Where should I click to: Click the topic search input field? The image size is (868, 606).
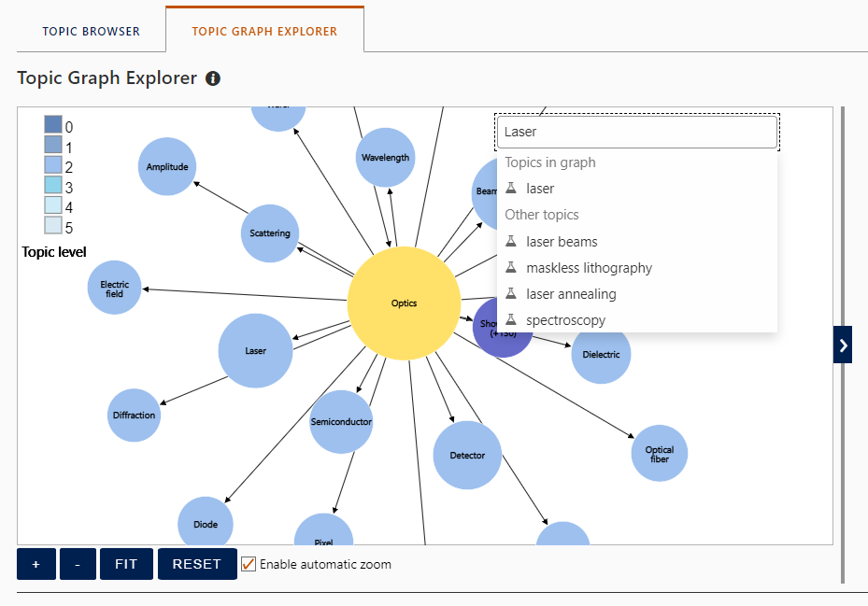pos(636,132)
